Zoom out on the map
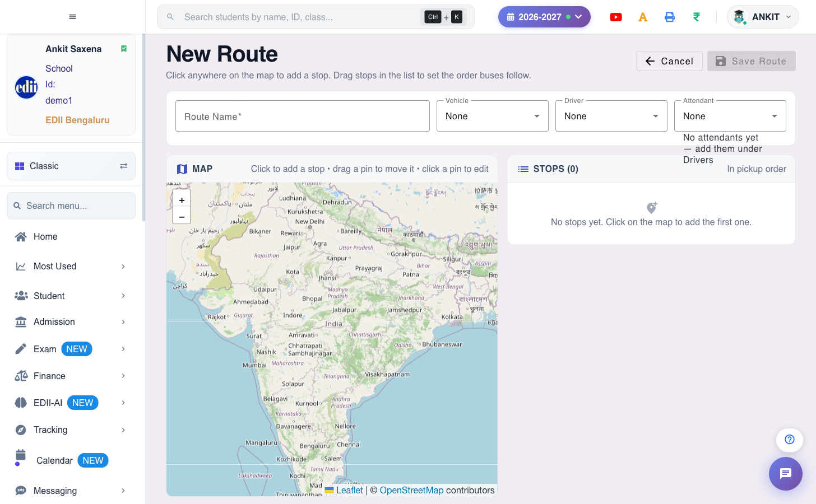816x504 pixels. click(x=182, y=216)
